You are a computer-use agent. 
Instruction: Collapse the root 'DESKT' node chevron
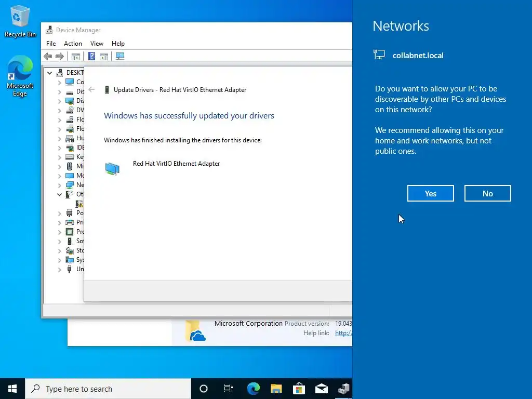(x=49, y=73)
